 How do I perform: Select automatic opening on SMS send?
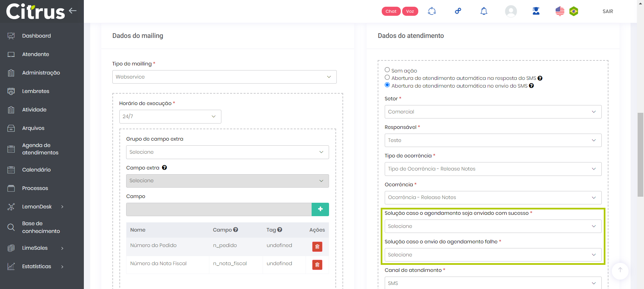387,85
